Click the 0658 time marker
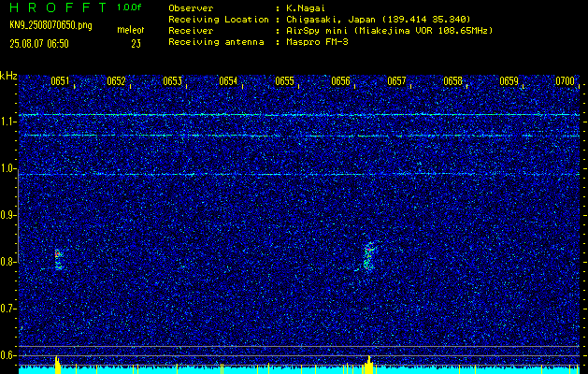588x374 pixels. (x=452, y=81)
